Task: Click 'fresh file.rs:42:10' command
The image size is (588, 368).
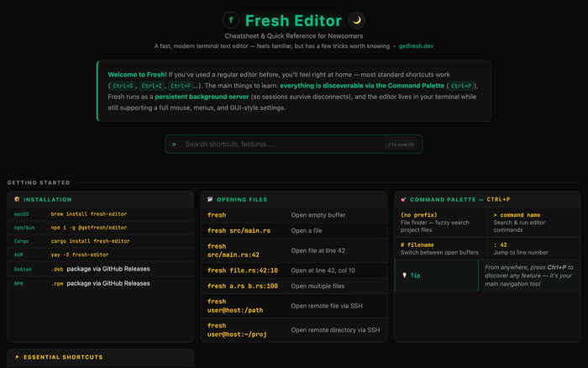Action: tap(243, 271)
